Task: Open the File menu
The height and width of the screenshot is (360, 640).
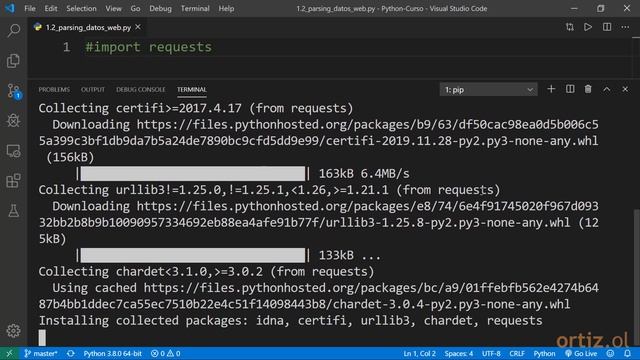Action: coord(30,8)
